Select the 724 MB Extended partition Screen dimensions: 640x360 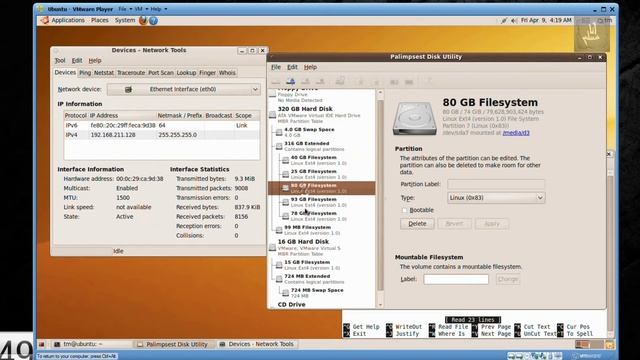point(314,279)
